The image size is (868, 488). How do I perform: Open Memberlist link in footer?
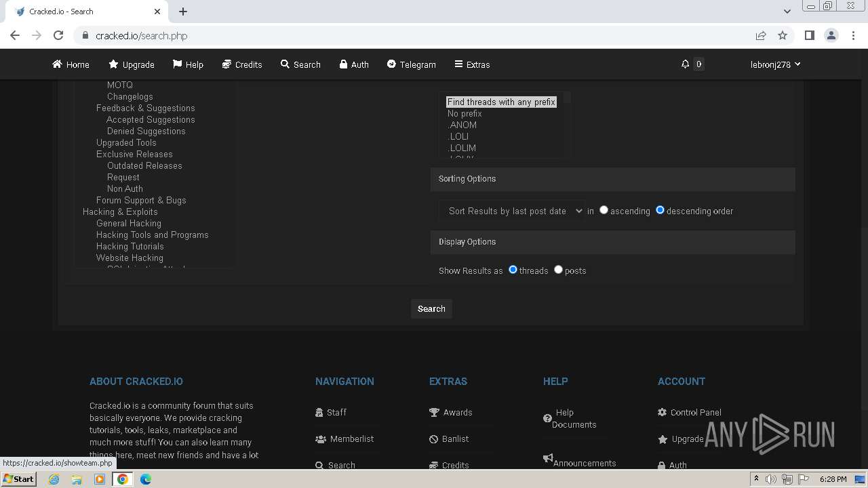344,439
